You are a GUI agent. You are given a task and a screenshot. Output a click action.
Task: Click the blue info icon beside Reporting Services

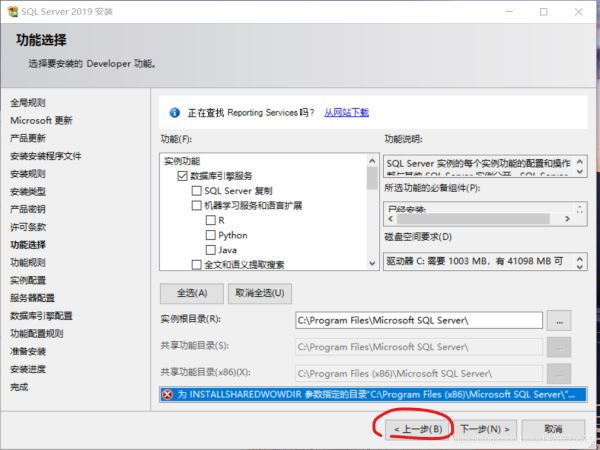[x=175, y=112]
